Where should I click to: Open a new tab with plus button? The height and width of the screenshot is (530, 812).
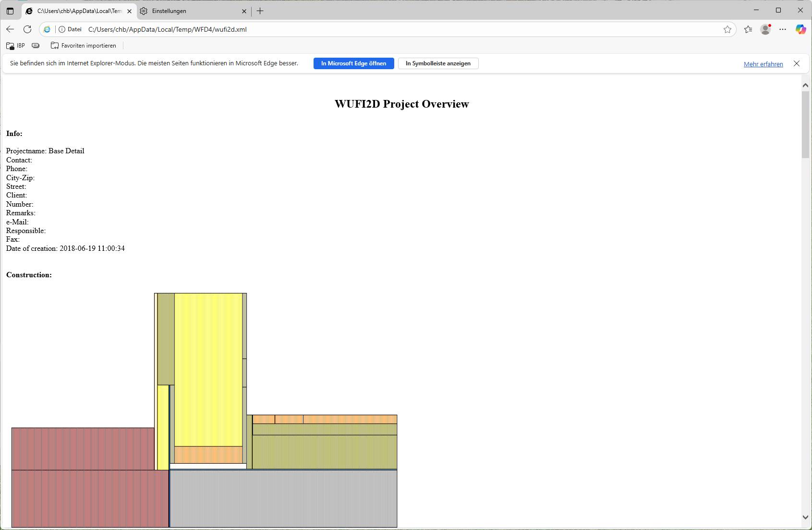pyautogui.click(x=260, y=11)
